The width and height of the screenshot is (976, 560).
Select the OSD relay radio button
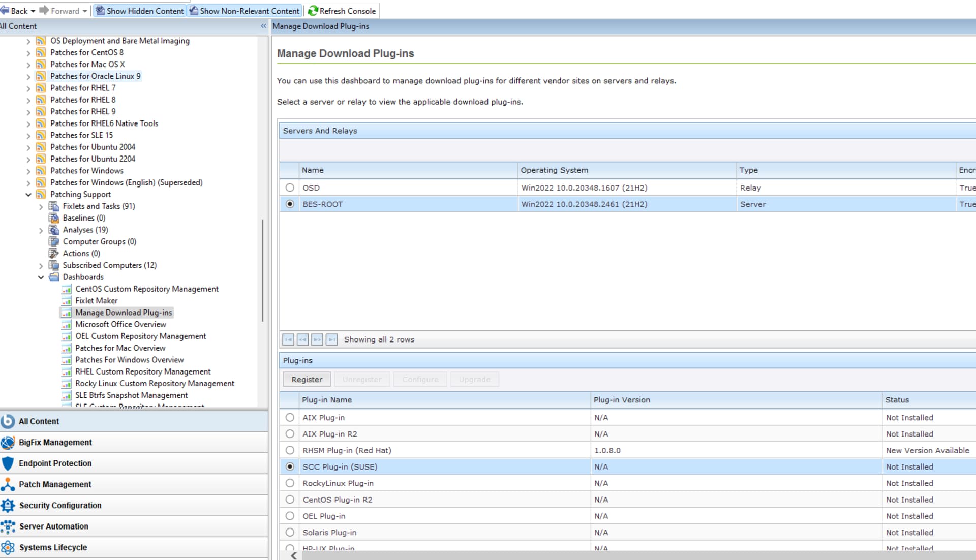290,188
